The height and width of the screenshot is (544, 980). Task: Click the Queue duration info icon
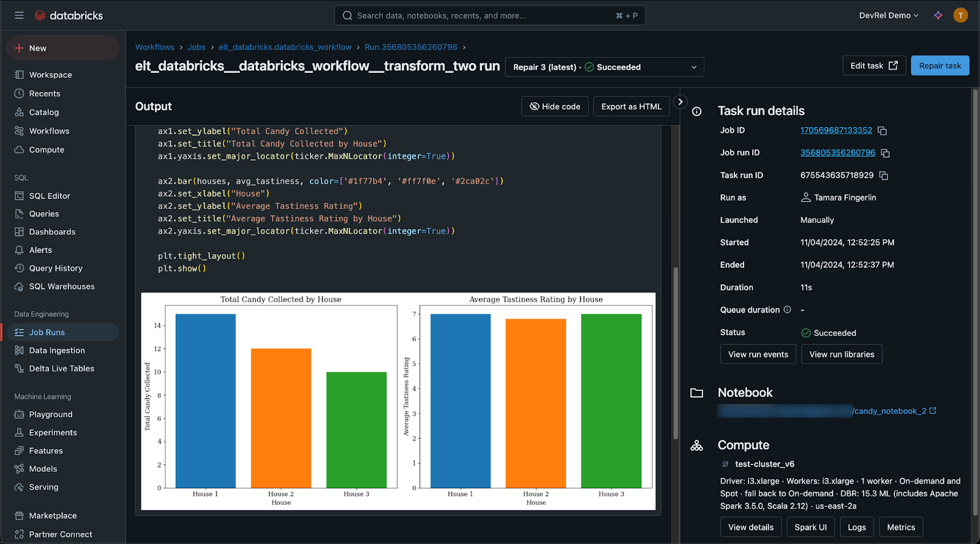[x=787, y=310]
